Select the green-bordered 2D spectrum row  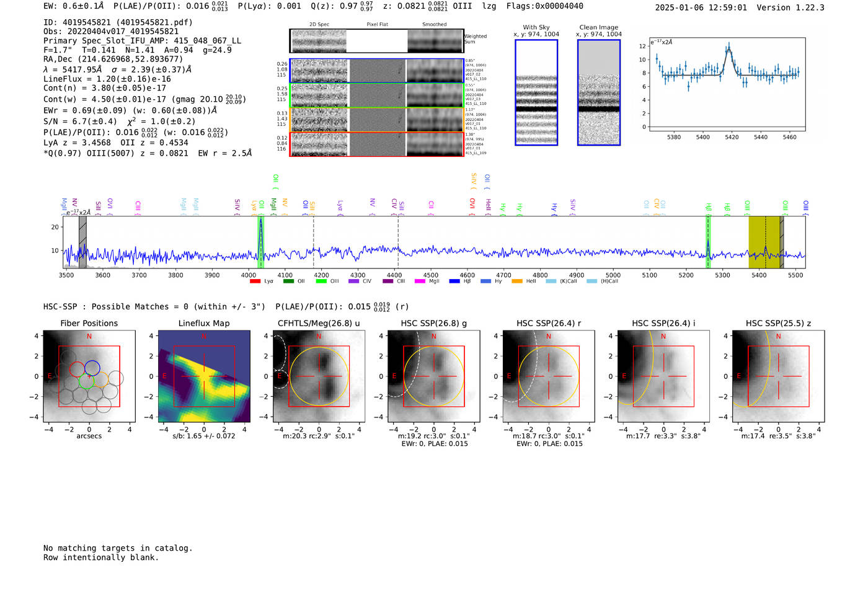click(377, 96)
